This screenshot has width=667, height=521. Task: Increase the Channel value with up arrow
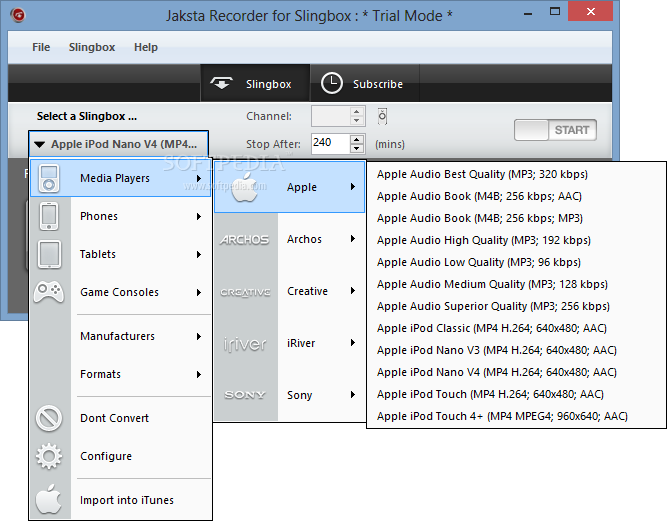pos(357,111)
